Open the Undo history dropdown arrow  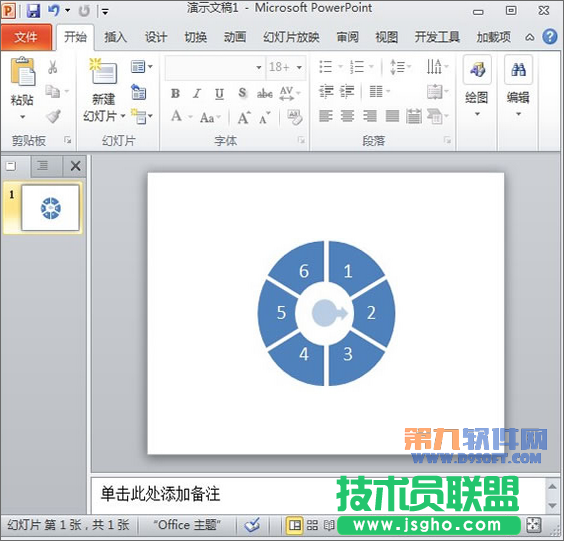[68, 11]
